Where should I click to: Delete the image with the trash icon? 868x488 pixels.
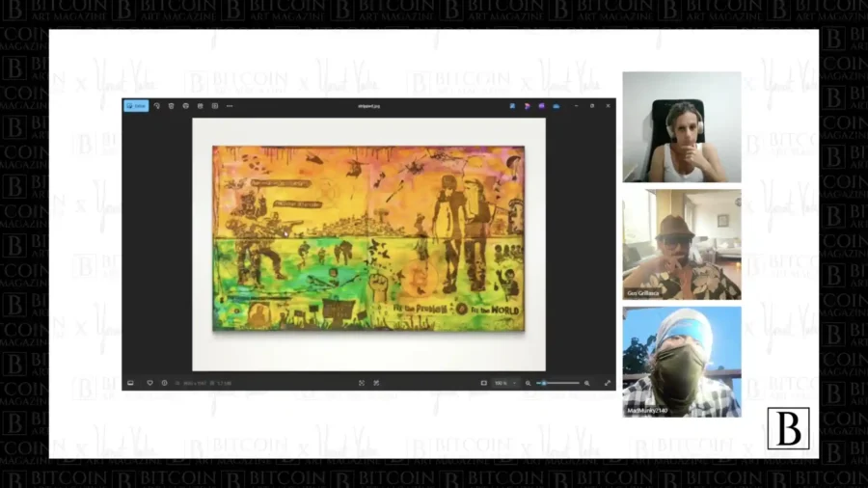tap(171, 106)
